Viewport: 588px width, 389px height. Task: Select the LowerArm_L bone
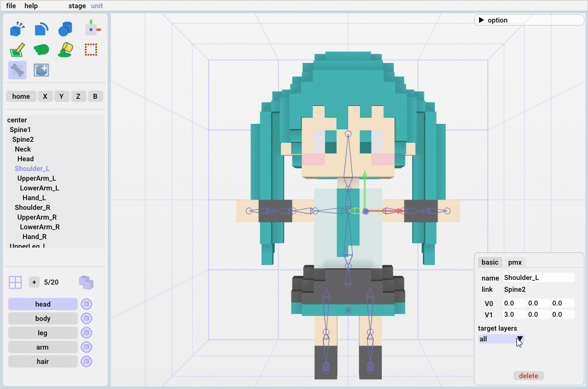click(39, 188)
